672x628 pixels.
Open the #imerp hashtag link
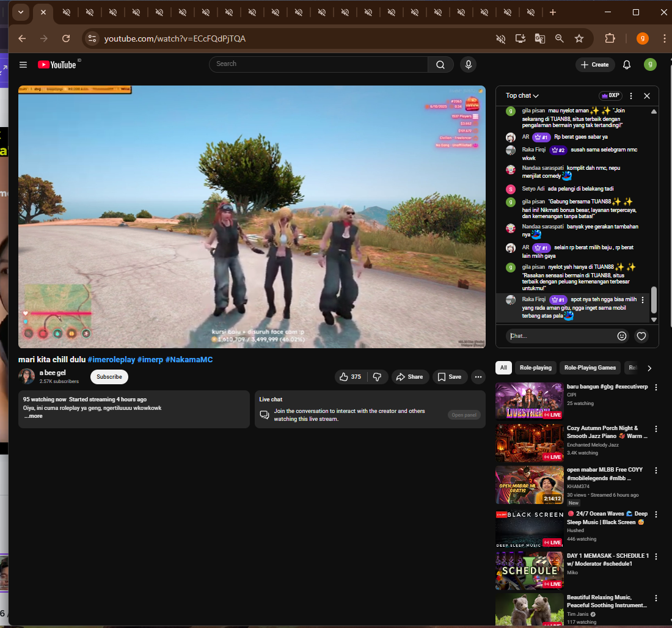[150, 360]
